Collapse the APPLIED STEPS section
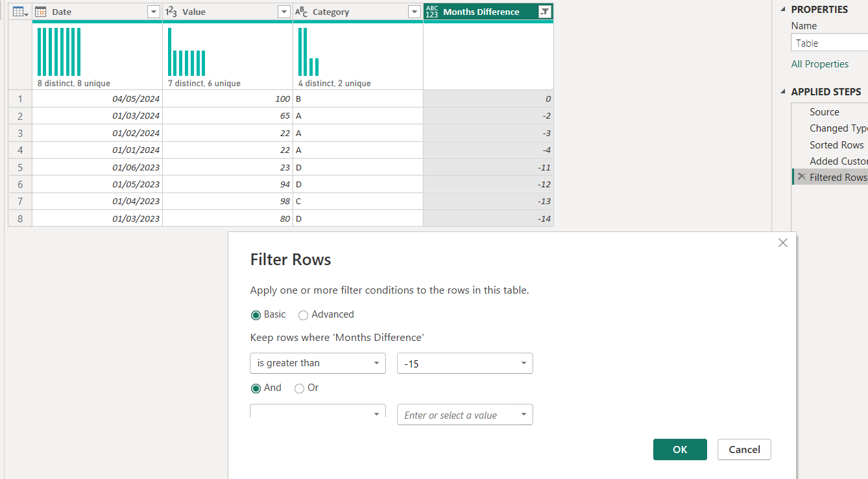This screenshot has width=868, height=479. (x=782, y=91)
